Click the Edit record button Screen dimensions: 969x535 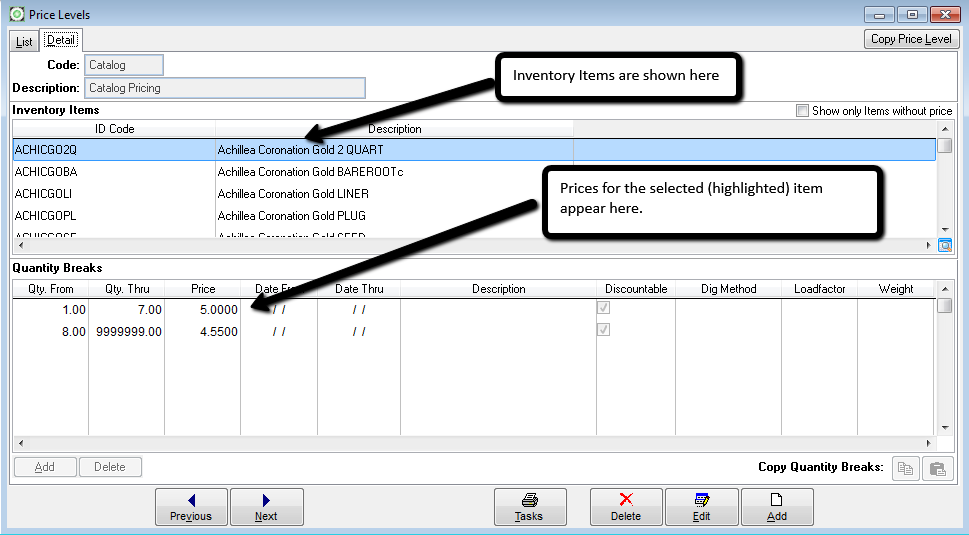point(702,507)
